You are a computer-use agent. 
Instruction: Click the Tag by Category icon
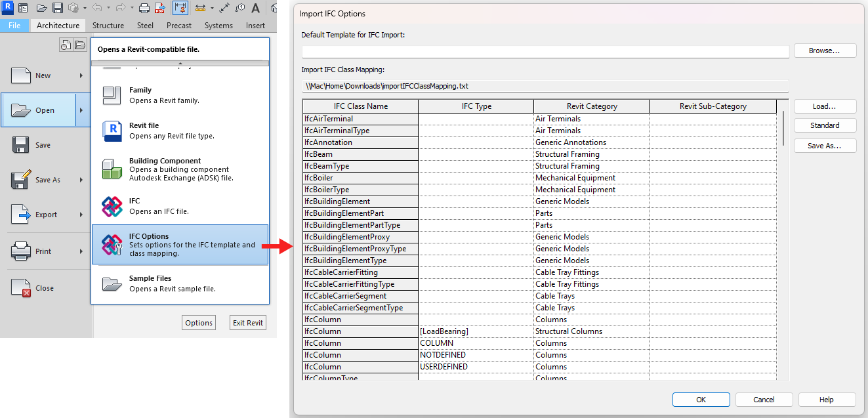240,9
